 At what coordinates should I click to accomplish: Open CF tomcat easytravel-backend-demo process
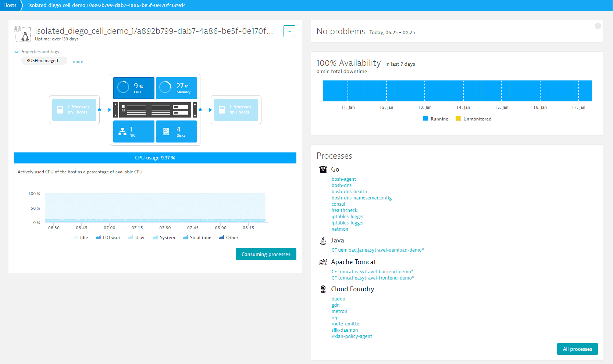point(373,272)
